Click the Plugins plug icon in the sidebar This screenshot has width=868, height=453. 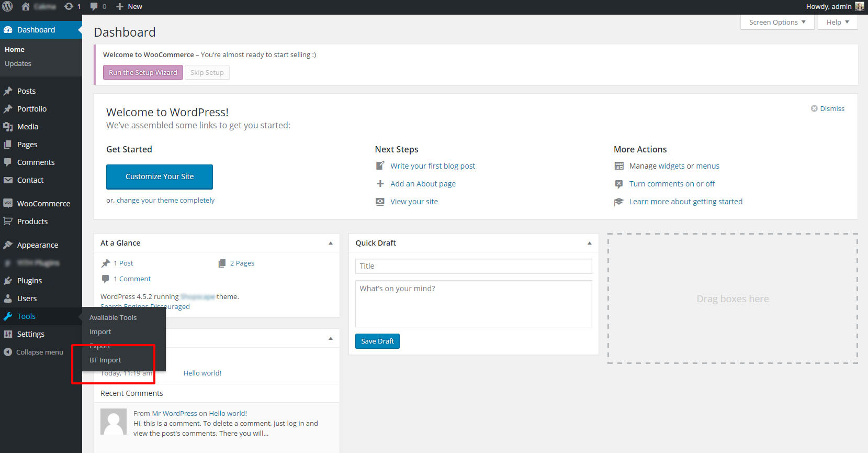8,281
